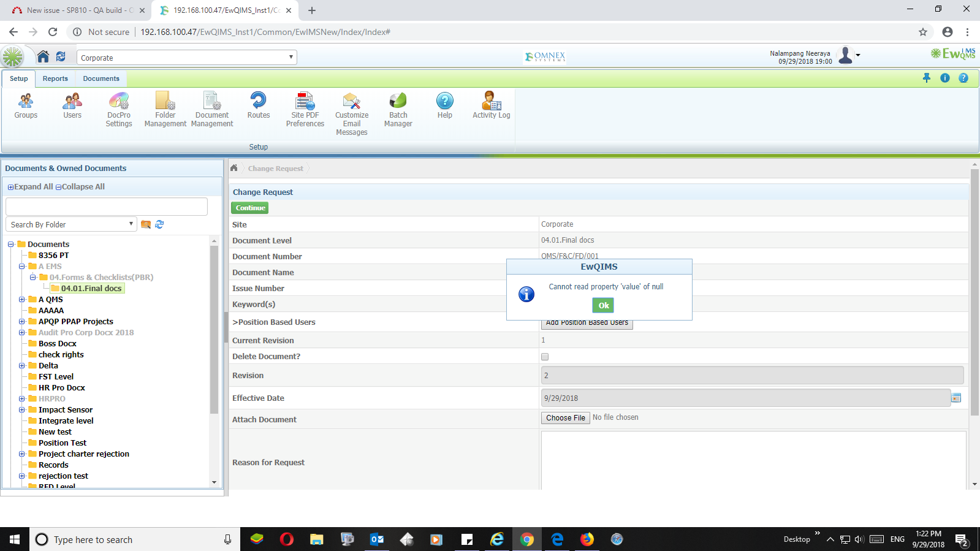Open File Explorer from the taskbar
This screenshot has height=551, width=980.
coord(316,539)
